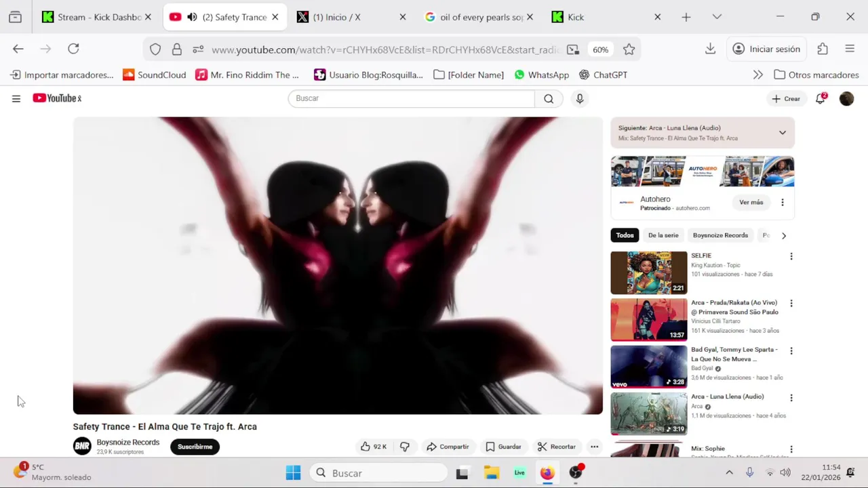Open the ChatGPT bookmark
This screenshot has height=488, width=868.
click(x=603, y=75)
